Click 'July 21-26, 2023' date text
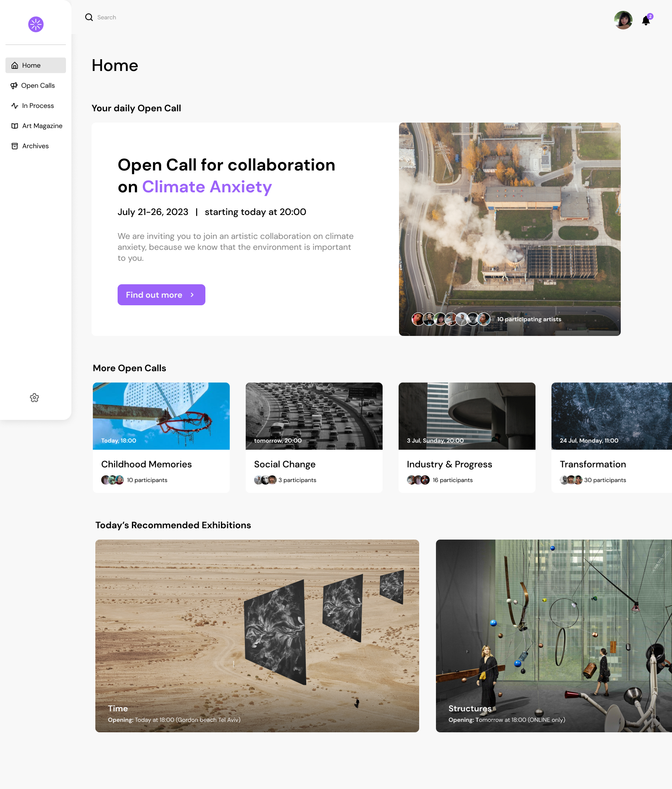Viewport: 672px width, 789px height. click(x=153, y=212)
